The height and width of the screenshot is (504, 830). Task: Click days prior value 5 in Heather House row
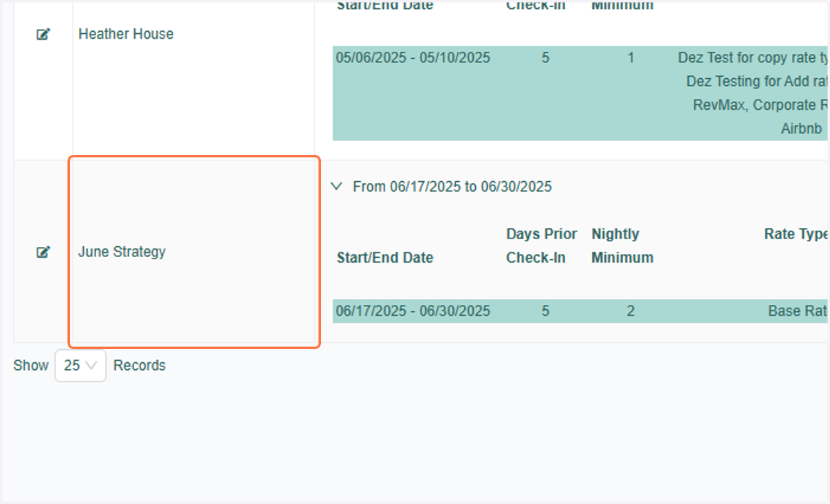point(546,58)
